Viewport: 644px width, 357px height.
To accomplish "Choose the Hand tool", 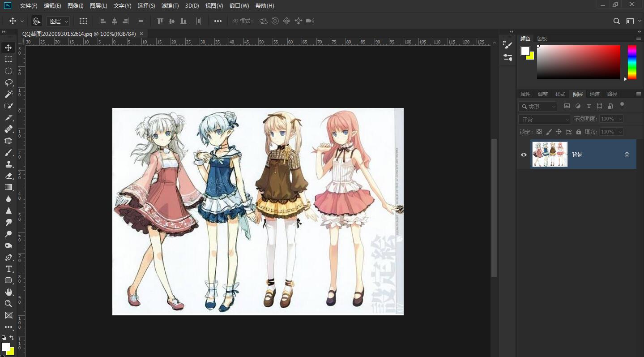I will point(9,292).
